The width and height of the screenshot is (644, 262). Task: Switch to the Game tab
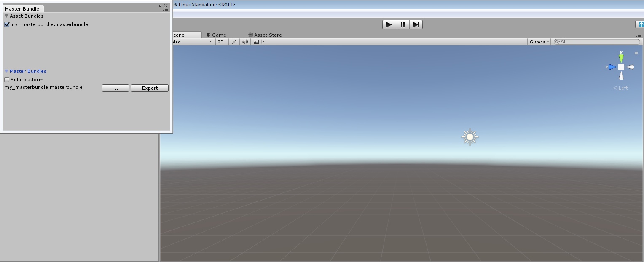(216, 35)
